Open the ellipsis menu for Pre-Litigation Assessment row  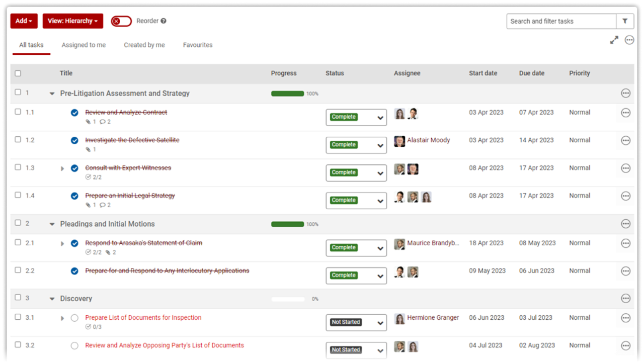coord(625,94)
